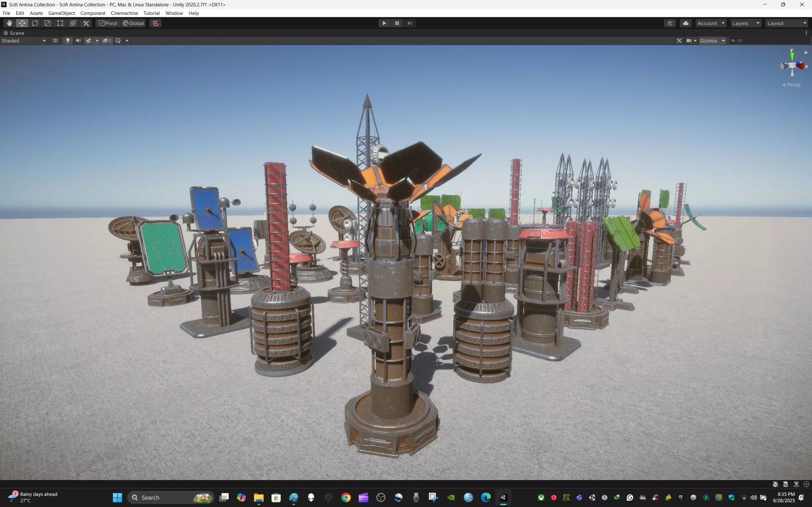Expand the Shaded draw mode dropdown
Screen dimensions: 812x507
[x=23, y=41]
